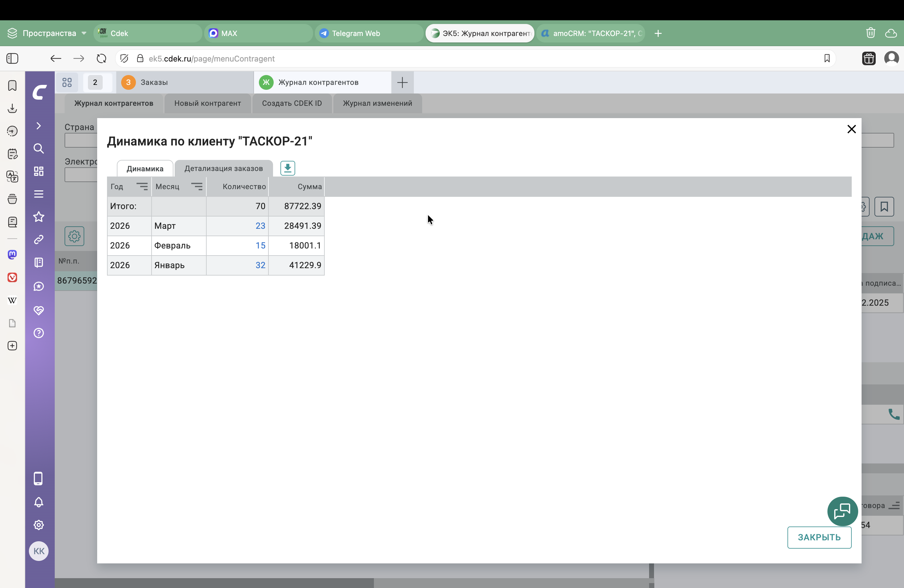The image size is (904, 588).
Task: Download the dynamics report via export icon
Action: (x=287, y=168)
